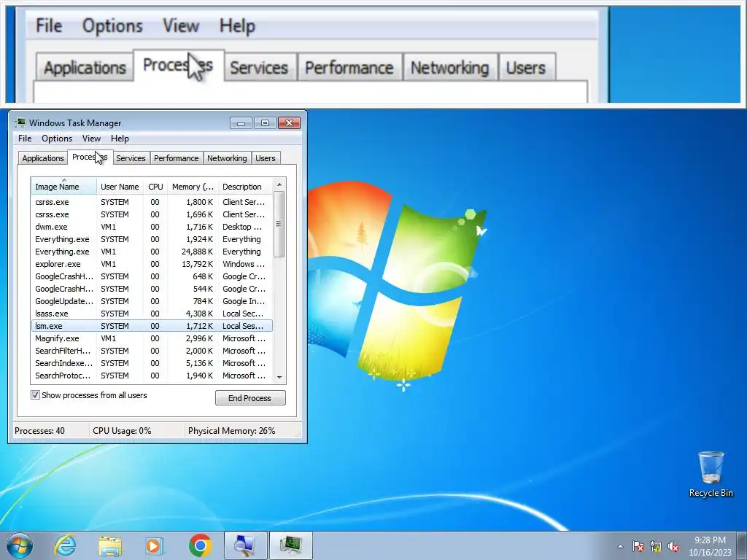The height and width of the screenshot is (560, 747).
Task: Select GoogleCrashH... process using 648 K
Action: pos(152,276)
